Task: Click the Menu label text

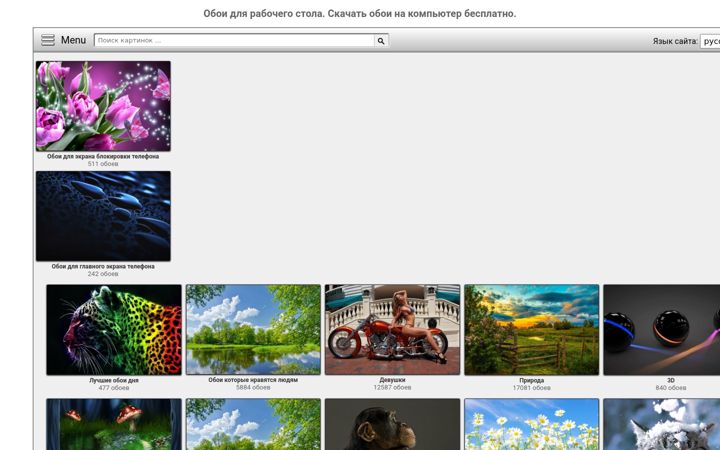Action: (x=73, y=40)
